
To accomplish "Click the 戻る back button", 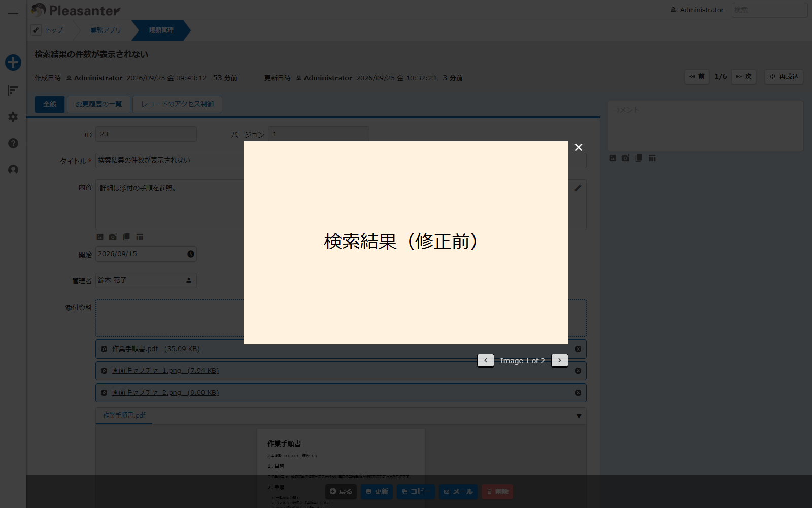I will click(x=341, y=492).
